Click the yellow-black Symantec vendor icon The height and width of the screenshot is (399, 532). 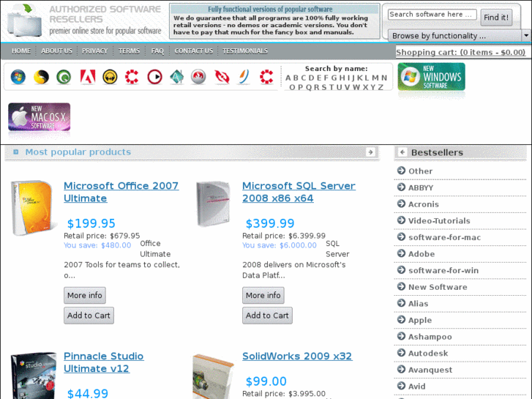[x=41, y=77]
